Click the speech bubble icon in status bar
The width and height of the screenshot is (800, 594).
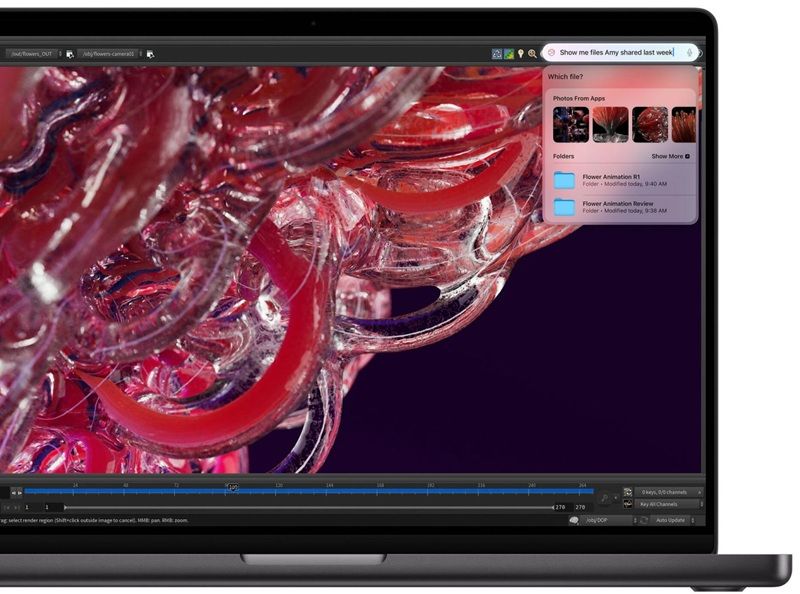pos(573,521)
